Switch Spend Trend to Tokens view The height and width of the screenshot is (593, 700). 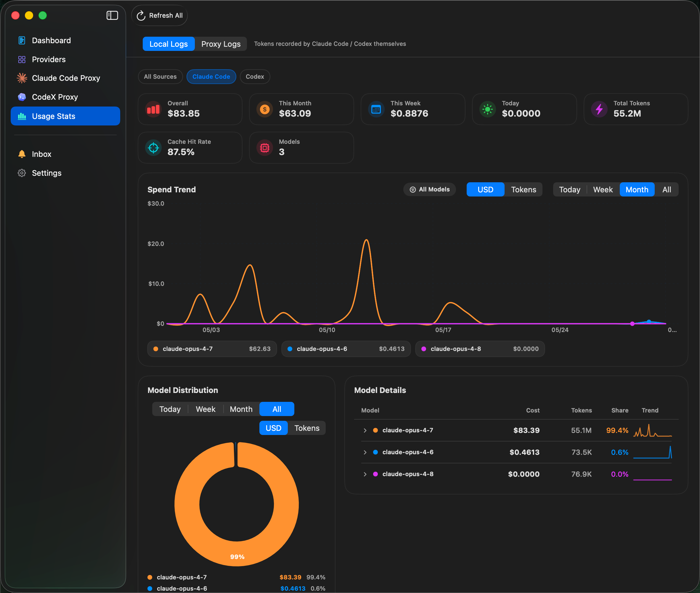(x=524, y=190)
